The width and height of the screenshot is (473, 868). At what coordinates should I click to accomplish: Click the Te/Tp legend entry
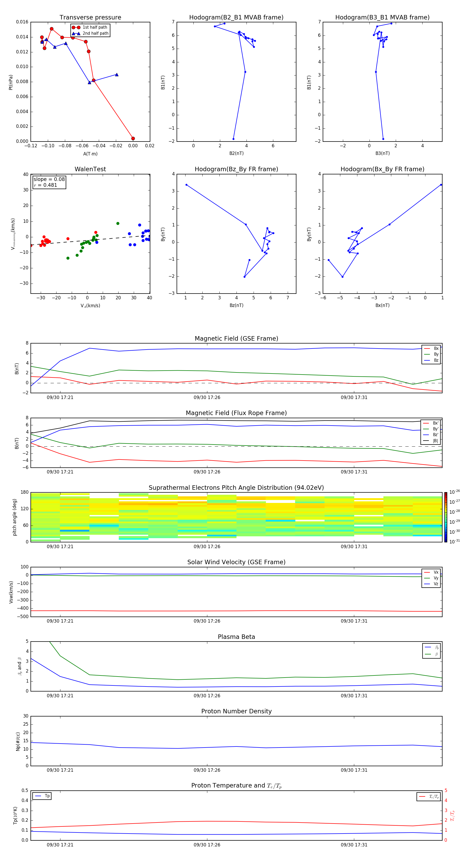(429, 797)
